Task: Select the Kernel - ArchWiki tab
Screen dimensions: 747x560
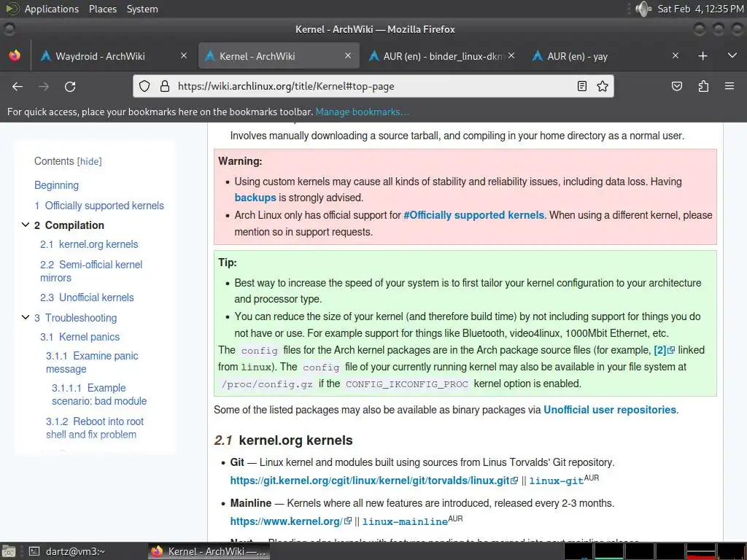Action: click(279, 55)
